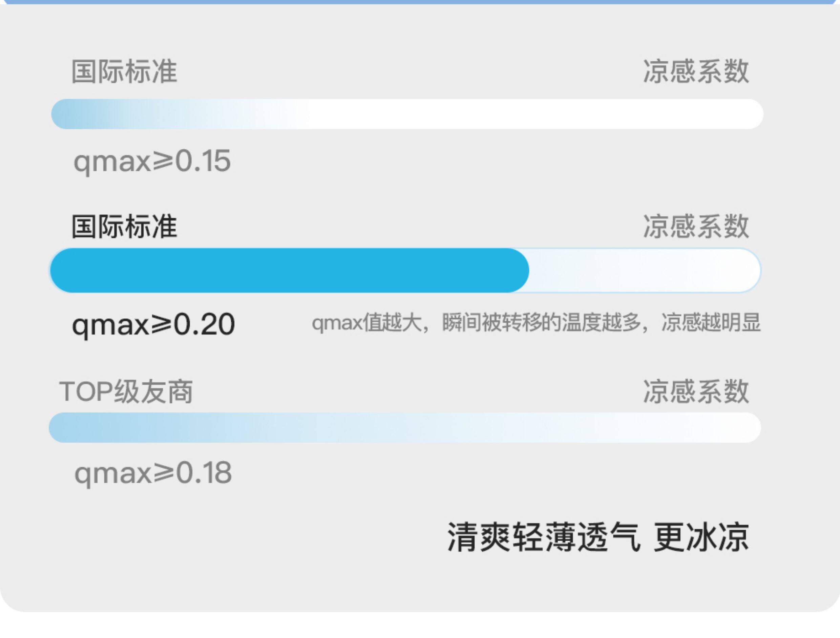Click the light blue gradient bar above qmax≥0.18
This screenshot has height=638, width=840.
[x=404, y=428]
